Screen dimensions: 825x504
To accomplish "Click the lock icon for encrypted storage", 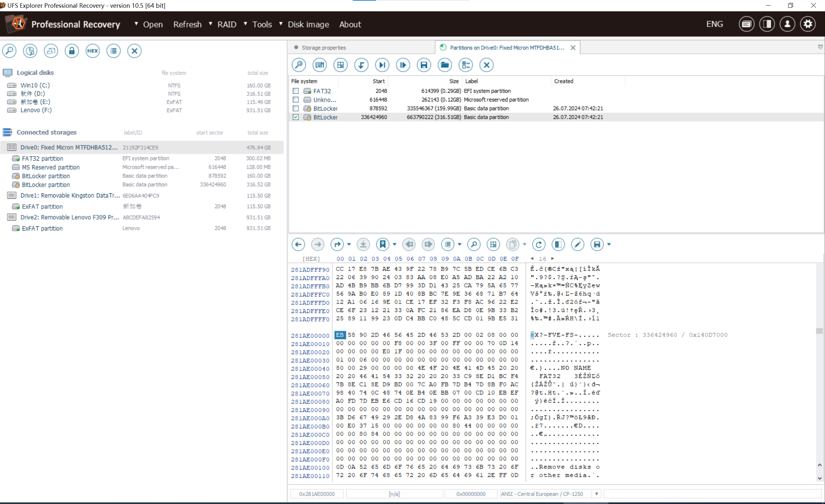I will [x=72, y=51].
